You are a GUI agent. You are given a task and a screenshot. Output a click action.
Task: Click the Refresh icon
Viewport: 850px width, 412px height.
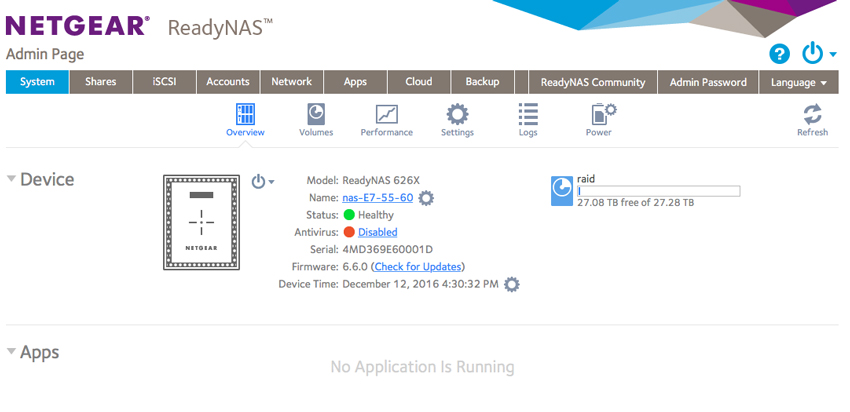point(812,114)
